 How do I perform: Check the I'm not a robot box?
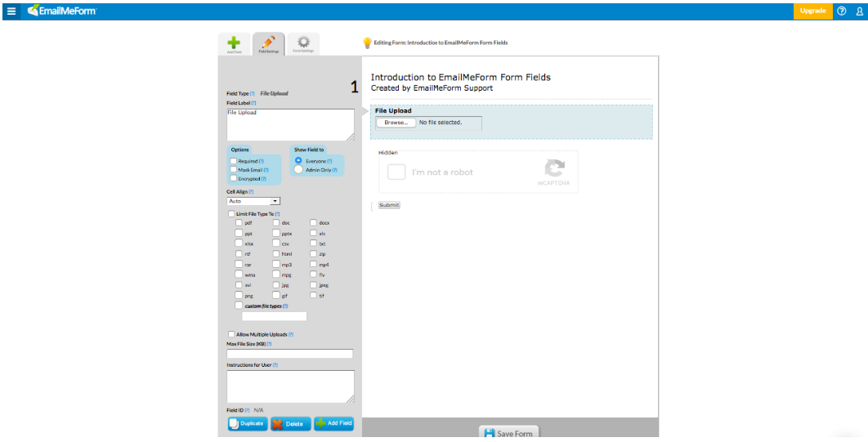(x=396, y=172)
